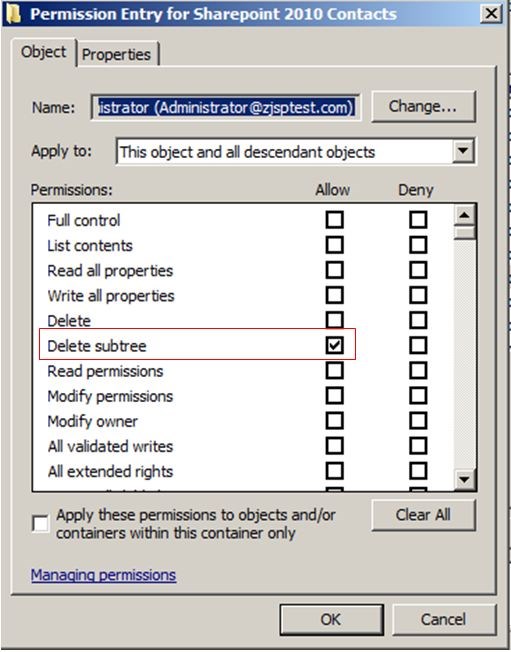Viewport: 511px width, 652px height.
Task: Tick Allow for All extended rights
Action: pyautogui.click(x=335, y=471)
